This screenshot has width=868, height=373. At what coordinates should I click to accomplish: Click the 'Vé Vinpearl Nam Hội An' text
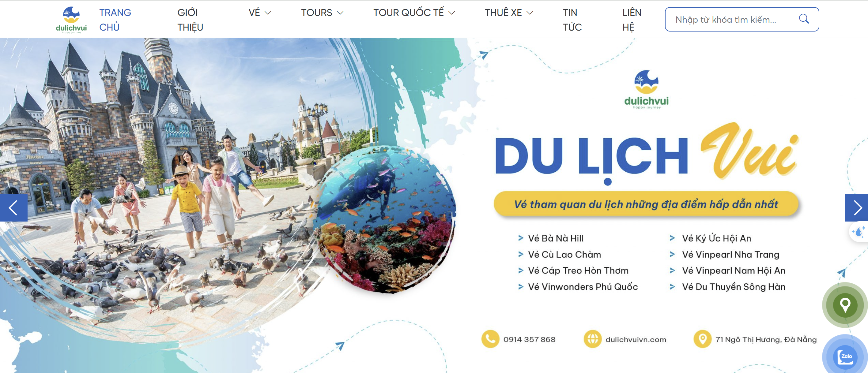tap(734, 271)
